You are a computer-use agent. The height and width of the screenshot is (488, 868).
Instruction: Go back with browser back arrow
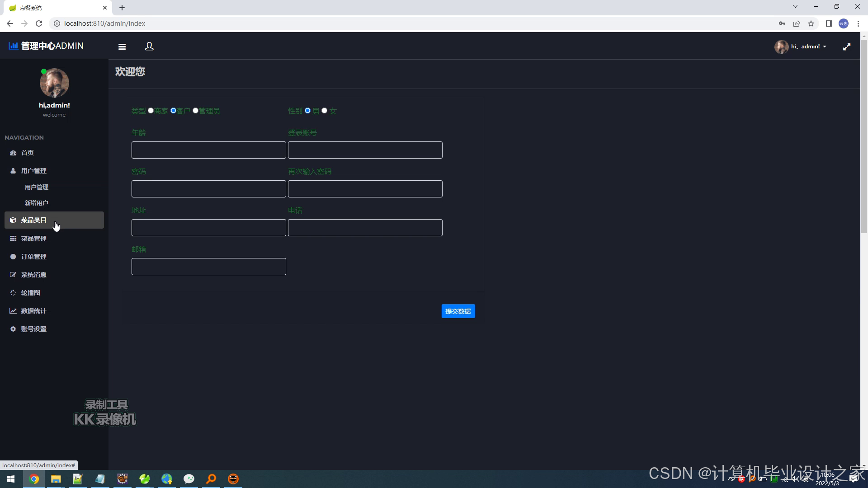pyautogui.click(x=10, y=23)
